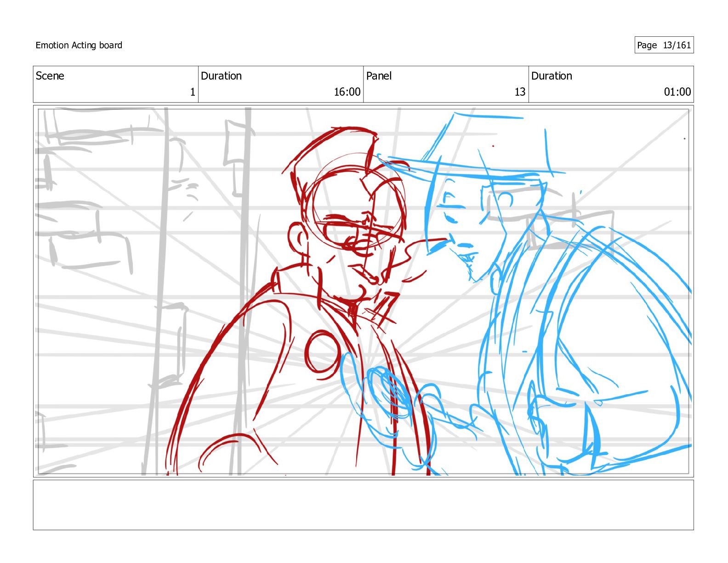
Task: Click the 'Panel' header label
Action: click(379, 76)
